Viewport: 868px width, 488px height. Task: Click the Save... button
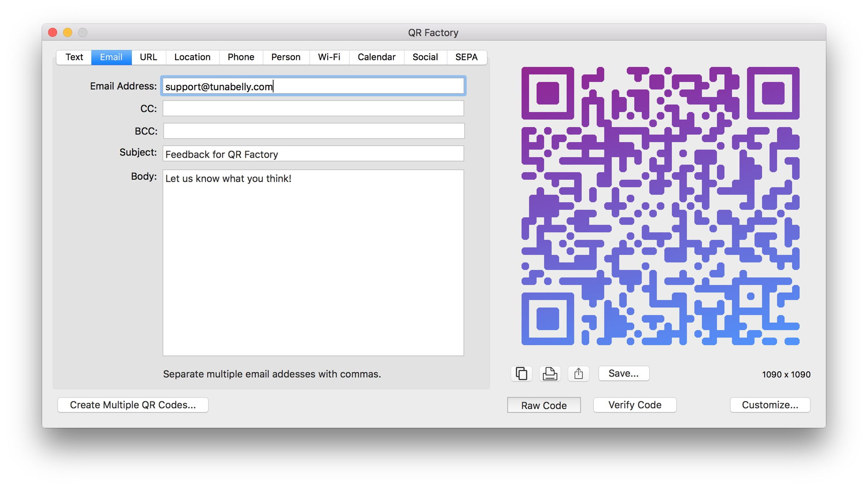[624, 374]
